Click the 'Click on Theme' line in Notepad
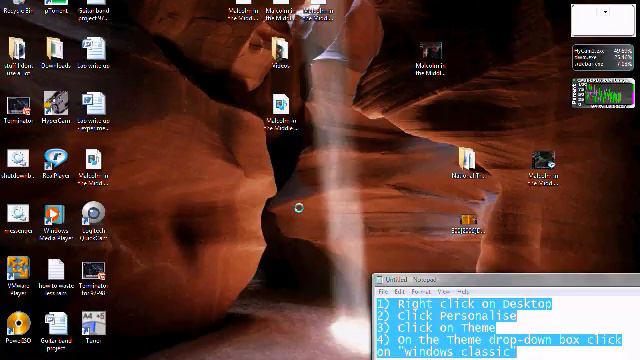This screenshot has height=360, width=640. [x=436, y=328]
